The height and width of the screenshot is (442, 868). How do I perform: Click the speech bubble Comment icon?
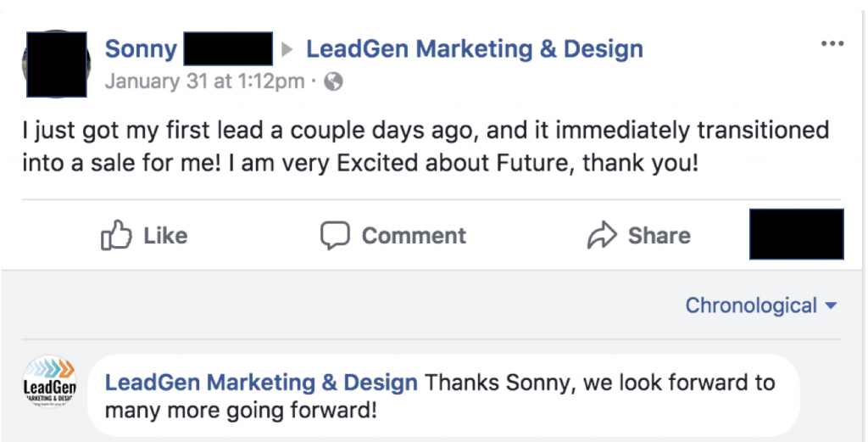tap(335, 236)
